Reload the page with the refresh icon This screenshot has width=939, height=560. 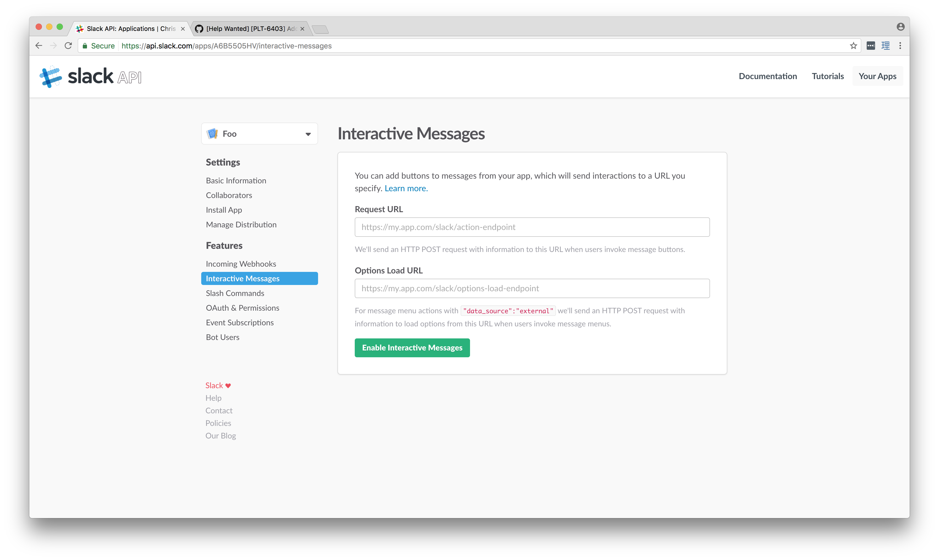point(68,46)
